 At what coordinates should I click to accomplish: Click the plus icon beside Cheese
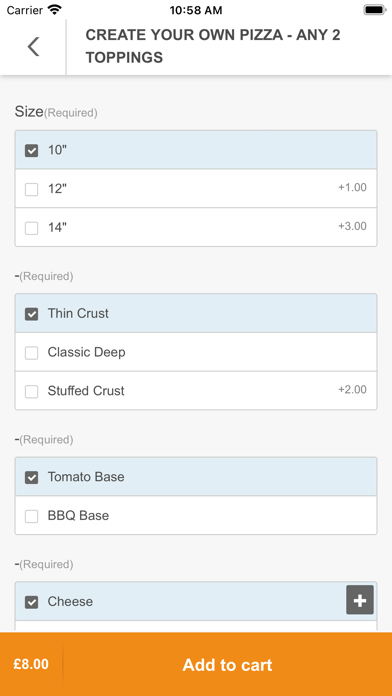pyautogui.click(x=360, y=600)
